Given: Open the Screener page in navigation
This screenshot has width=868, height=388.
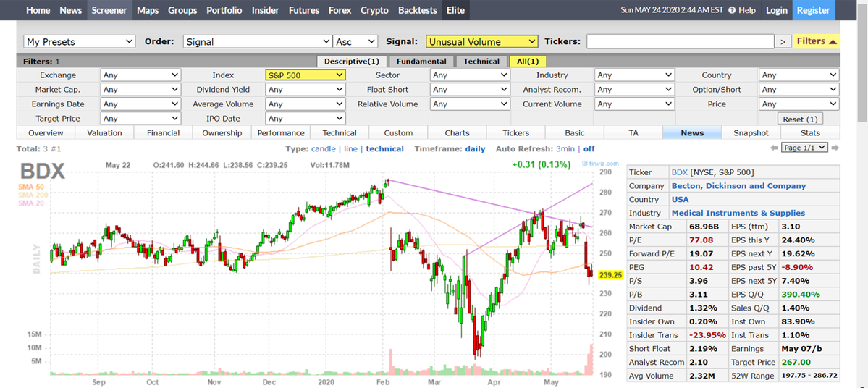Looking at the screenshot, I should [x=109, y=10].
